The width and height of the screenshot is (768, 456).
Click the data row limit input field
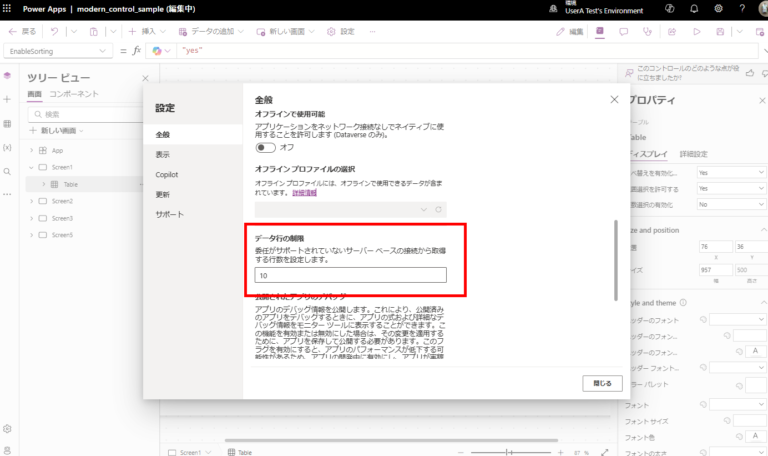click(x=350, y=275)
